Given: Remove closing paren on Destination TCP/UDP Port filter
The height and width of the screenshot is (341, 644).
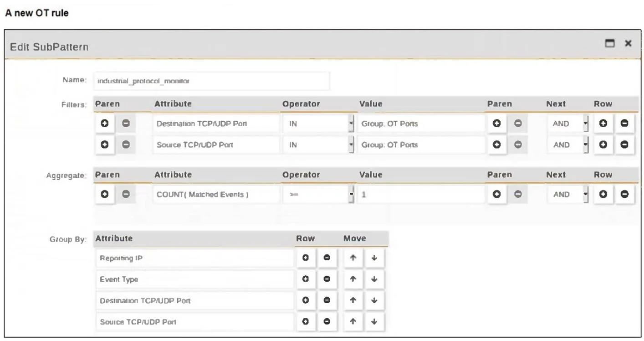Looking at the screenshot, I should (518, 124).
